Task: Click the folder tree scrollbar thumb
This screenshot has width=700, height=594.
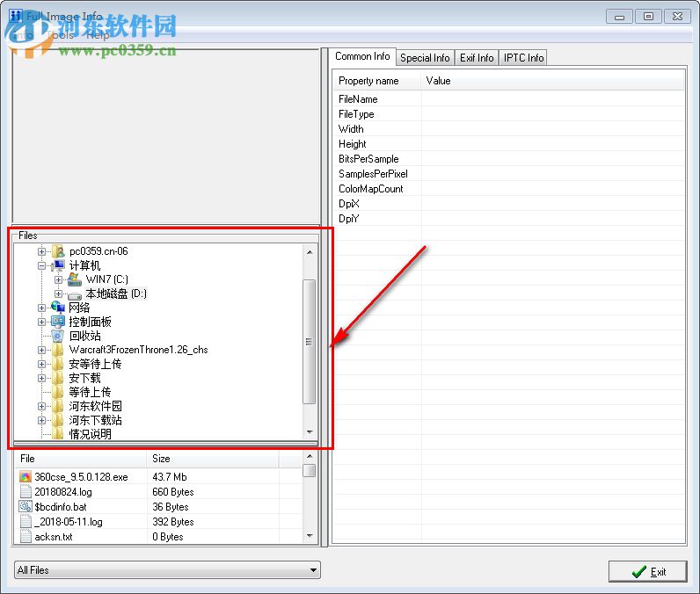Action: tap(309, 342)
